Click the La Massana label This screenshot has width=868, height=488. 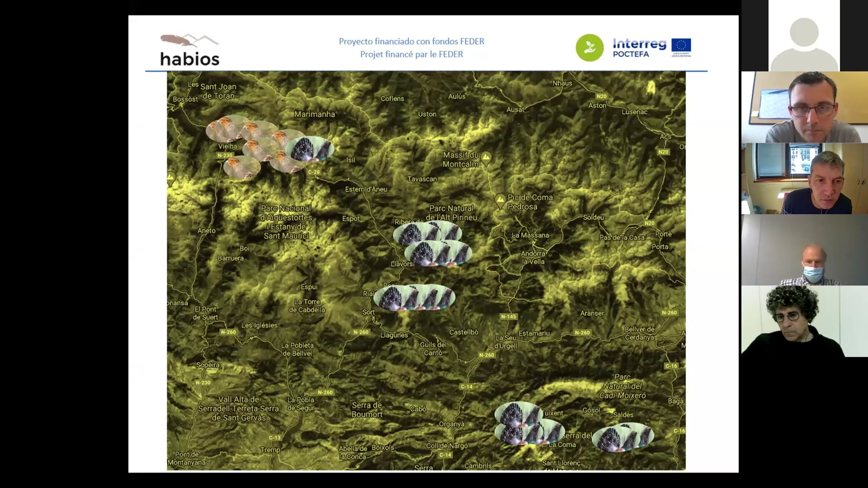tap(530, 235)
